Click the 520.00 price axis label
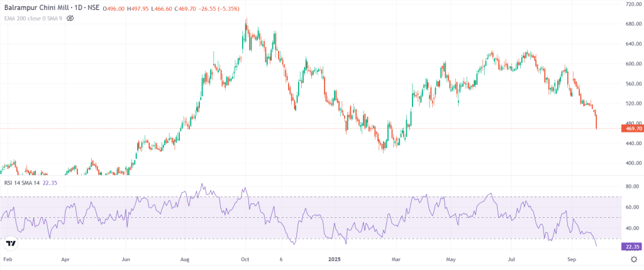644x270 pixels. pyautogui.click(x=633, y=104)
